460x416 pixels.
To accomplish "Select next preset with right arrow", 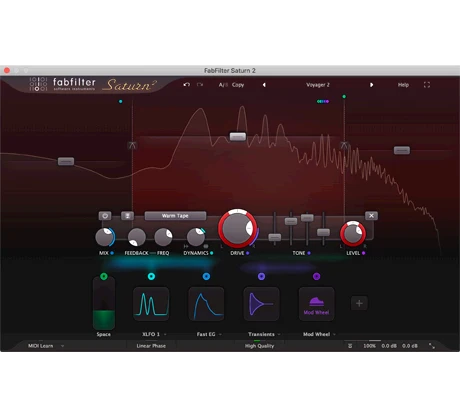I will pos(371,85).
